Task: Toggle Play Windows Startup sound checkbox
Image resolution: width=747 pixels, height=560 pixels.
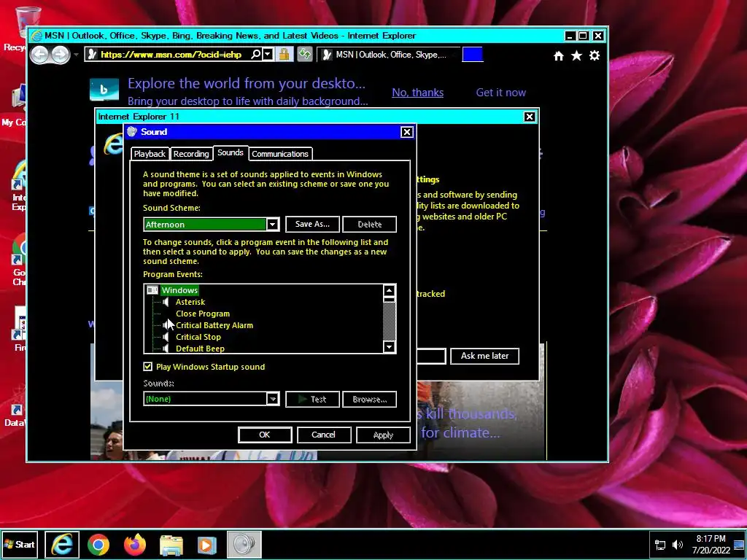Action: click(x=147, y=367)
